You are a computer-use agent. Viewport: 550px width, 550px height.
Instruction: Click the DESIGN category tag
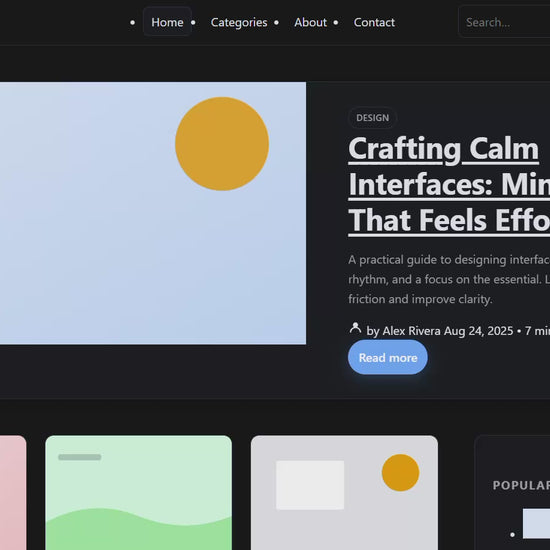click(x=373, y=118)
